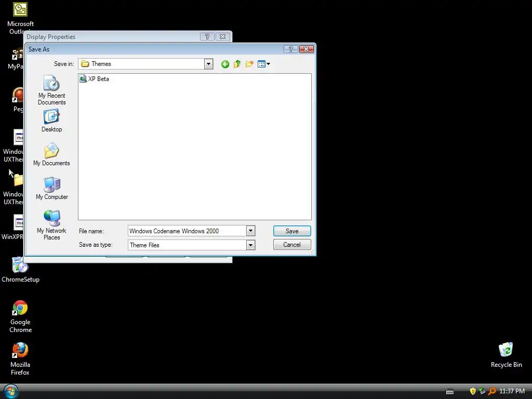The image size is (532, 399).
Task: Select the Recycle Bin icon
Action: click(506, 355)
